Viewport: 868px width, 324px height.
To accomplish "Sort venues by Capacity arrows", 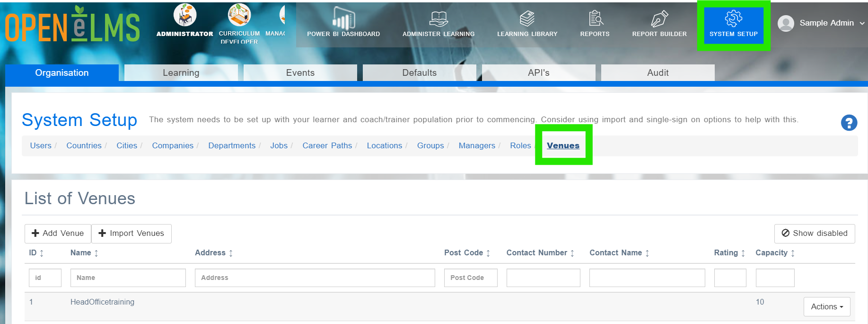I will click(x=793, y=253).
